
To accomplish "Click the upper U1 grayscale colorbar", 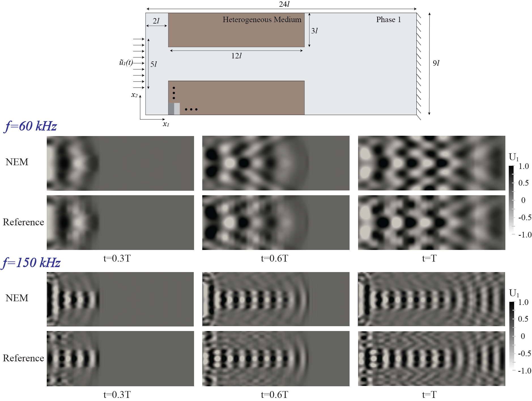I will point(512,200).
